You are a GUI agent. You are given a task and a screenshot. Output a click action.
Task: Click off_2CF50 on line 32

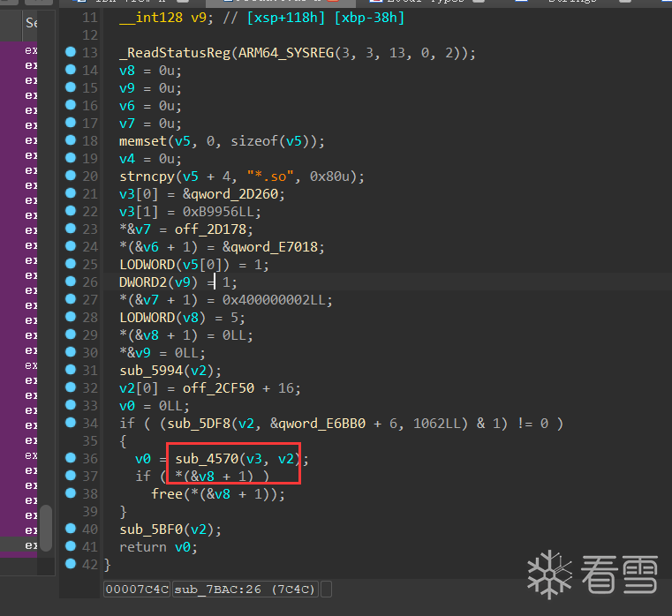[219, 388]
